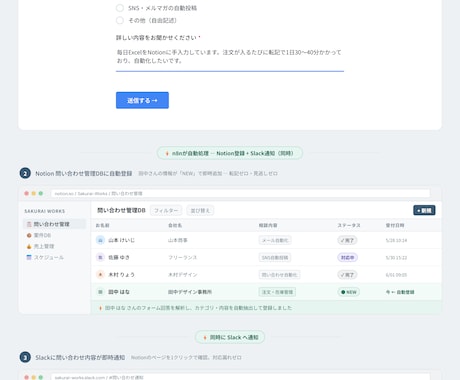Click the SAKURAI WORKS workspace name
This screenshot has height=380, width=460.
[x=45, y=211]
